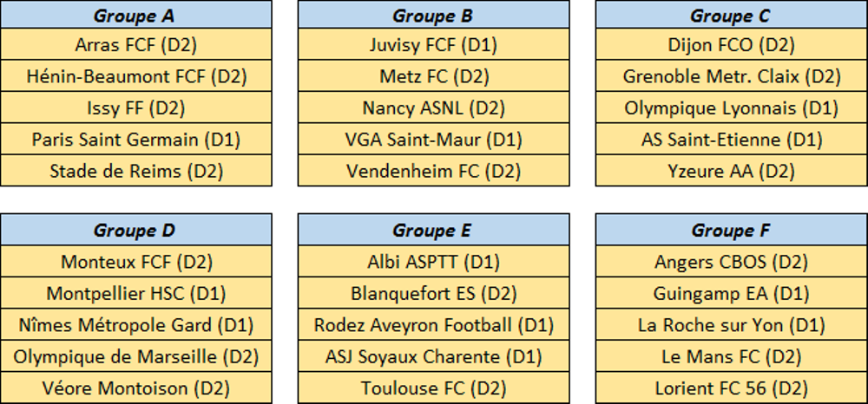Select the Guingamp EA (D1) cell
Screen dimensions: 868x404
coord(731,293)
